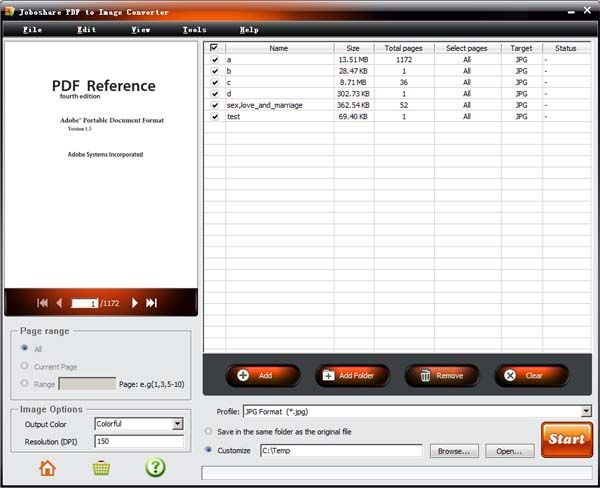Uncheck the sex,love_and_marriage file checkbox
The height and width of the screenshot is (488, 600).
(x=215, y=105)
